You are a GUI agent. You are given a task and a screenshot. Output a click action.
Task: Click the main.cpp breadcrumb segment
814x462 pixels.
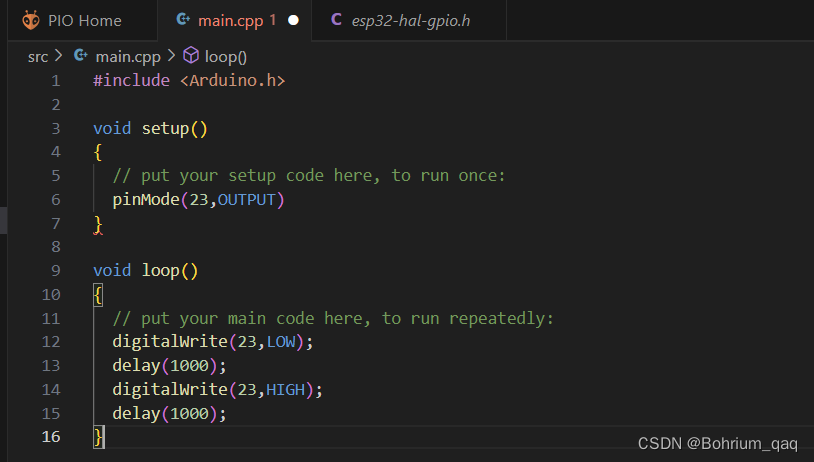tap(128, 57)
